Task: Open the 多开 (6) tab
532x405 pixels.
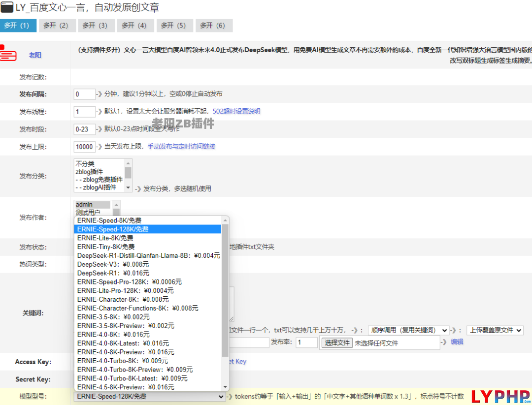Action: (214, 26)
